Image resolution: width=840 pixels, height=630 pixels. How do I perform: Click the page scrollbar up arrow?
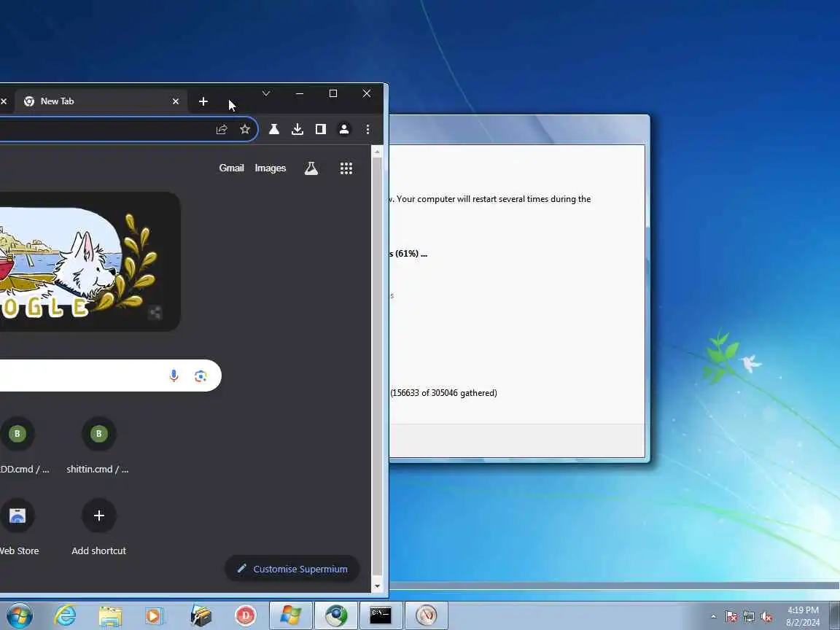click(x=377, y=152)
